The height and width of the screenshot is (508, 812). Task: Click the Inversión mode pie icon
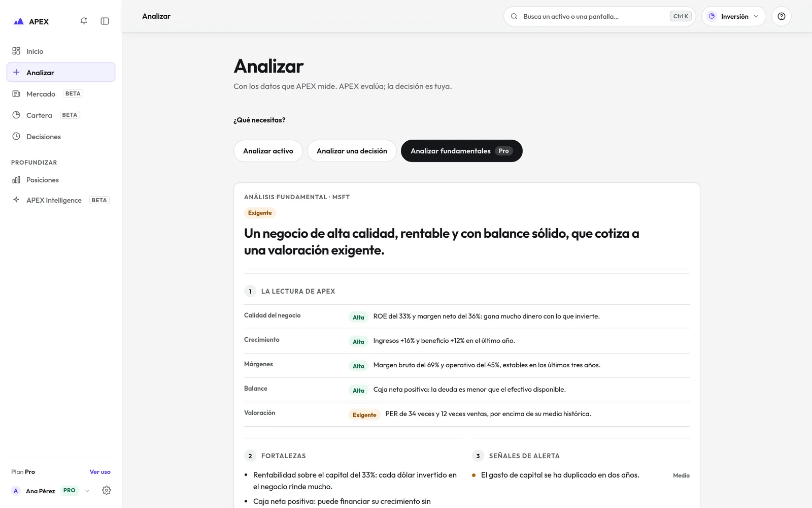point(712,16)
